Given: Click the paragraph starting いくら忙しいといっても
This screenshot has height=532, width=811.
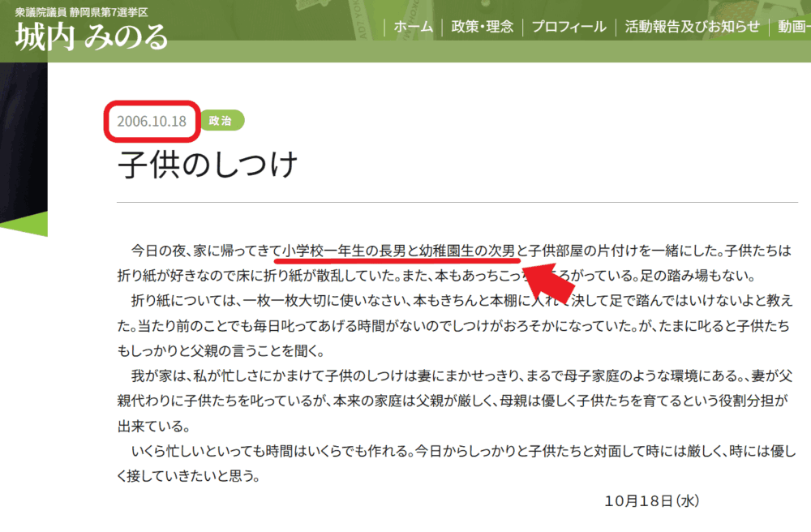Looking at the screenshot, I should pos(454,463).
